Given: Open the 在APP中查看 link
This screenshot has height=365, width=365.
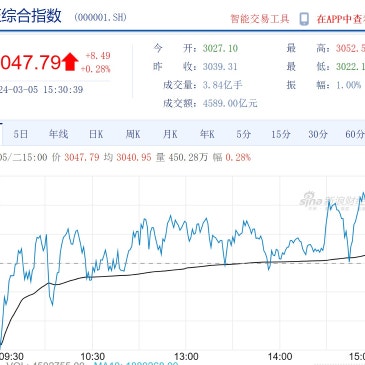Looking at the screenshot, I should [x=341, y=19].
